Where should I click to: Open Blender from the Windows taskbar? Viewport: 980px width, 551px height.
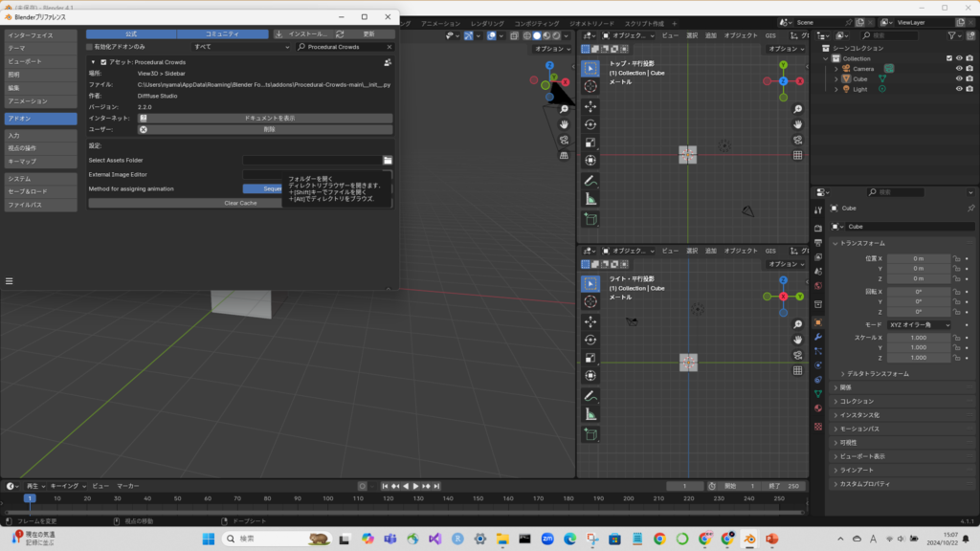pos(749,539)
